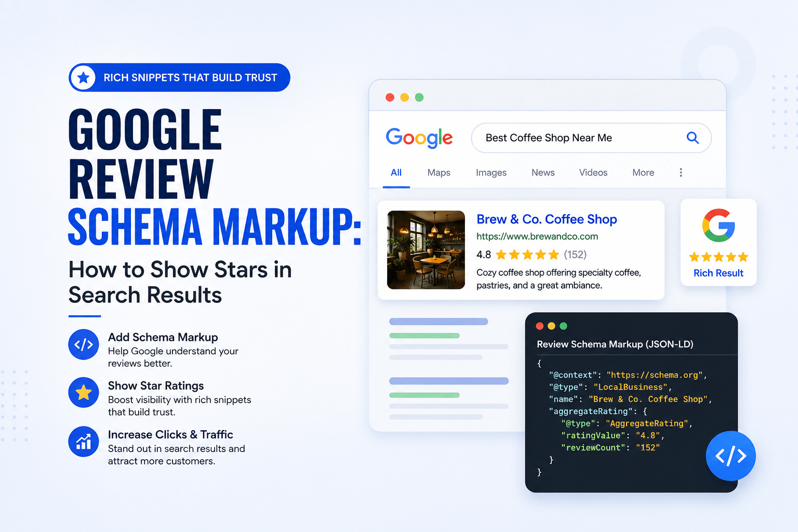798x532 pixels.
Task: Click the Best Coffee Shop Near Me search field
Action: tap(591, 138)
